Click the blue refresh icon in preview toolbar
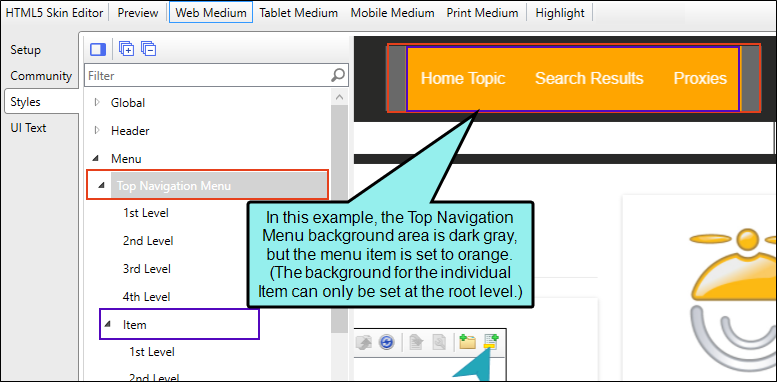This screenshot has height=382, width=777. [386, 342]
